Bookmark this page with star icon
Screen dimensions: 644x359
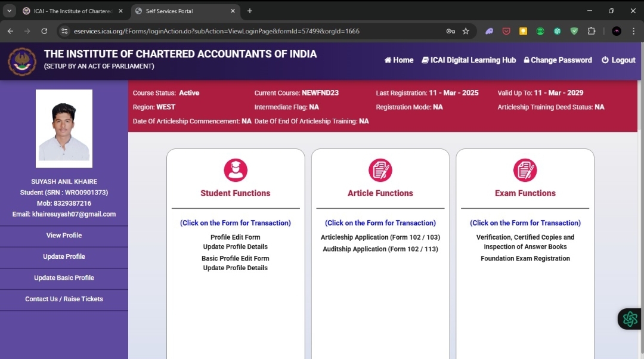(466, 31)
